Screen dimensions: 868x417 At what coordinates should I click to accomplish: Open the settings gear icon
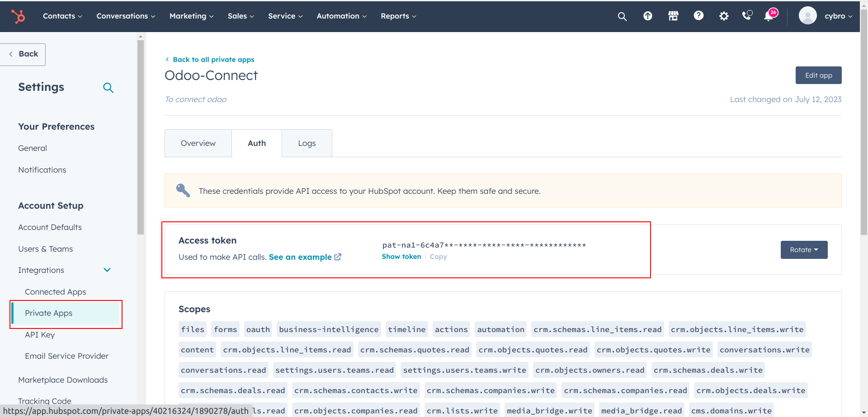tap(724, 16)
